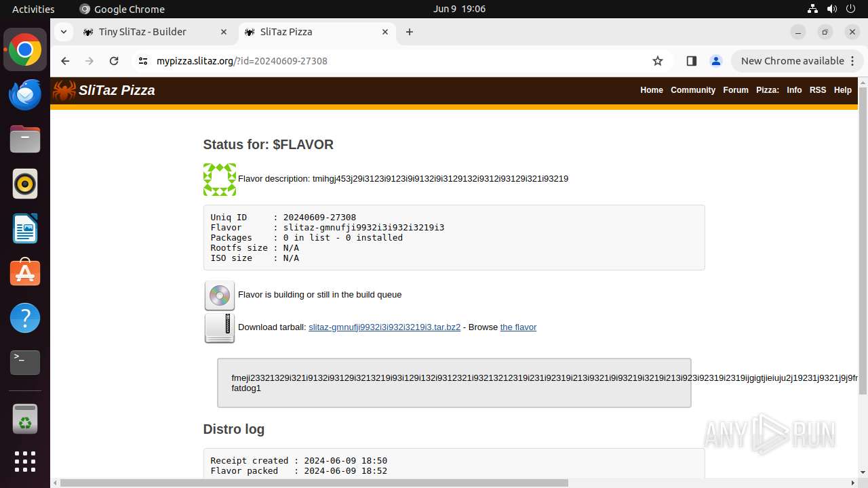Click the Uniq ID 20240609-27308 line
The image size is (868, 488).
283,218
